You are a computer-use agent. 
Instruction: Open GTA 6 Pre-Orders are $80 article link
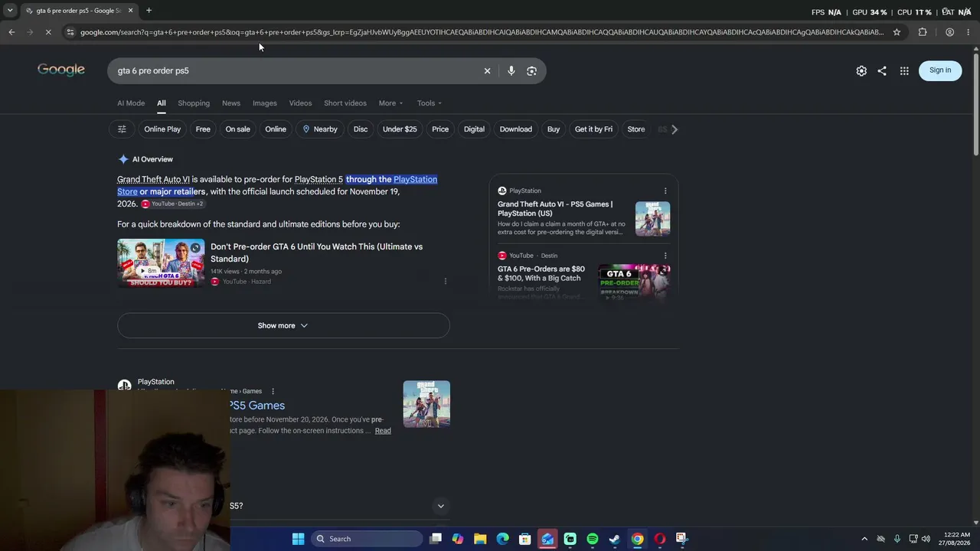[541, 274]
